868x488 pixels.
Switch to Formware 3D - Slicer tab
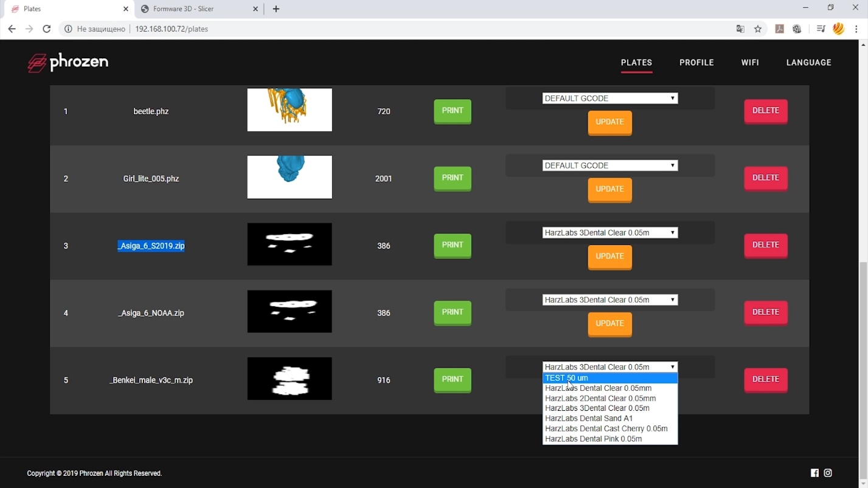coord(192,9)
